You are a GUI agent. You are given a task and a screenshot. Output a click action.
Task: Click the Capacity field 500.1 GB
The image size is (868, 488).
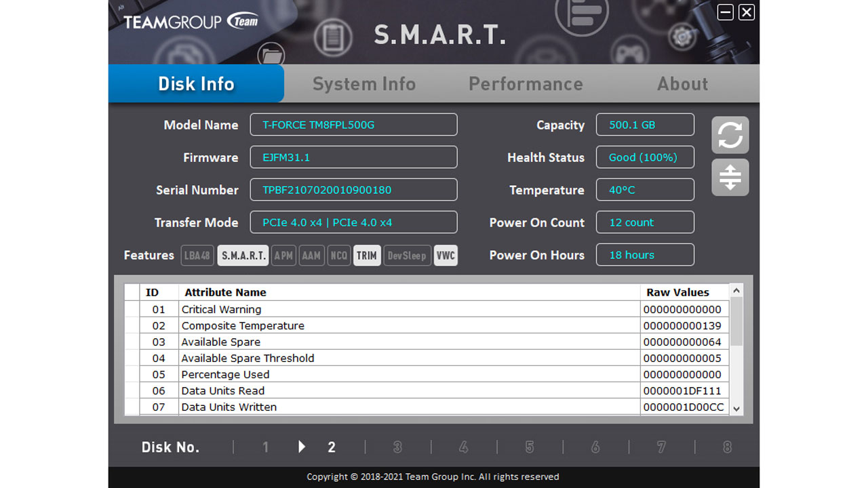point(645,125)
